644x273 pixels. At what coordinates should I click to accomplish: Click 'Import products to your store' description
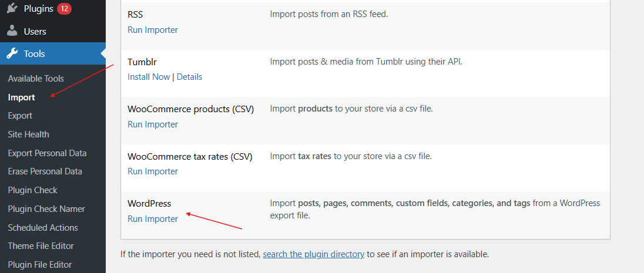(351, 109)
